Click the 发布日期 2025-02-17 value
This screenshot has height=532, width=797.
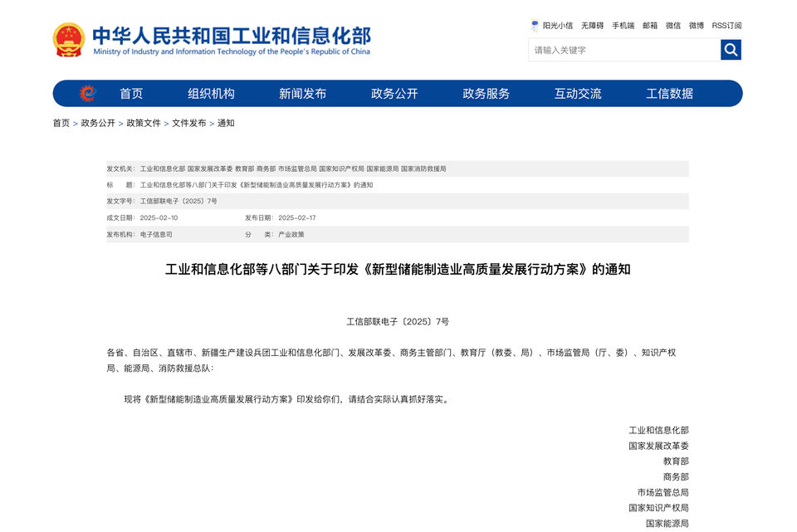[297, 217]
